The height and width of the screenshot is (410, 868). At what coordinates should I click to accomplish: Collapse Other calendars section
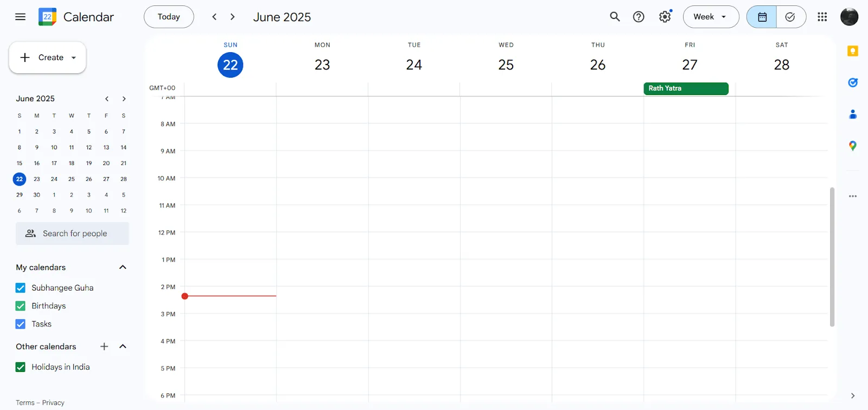(123, 346)
